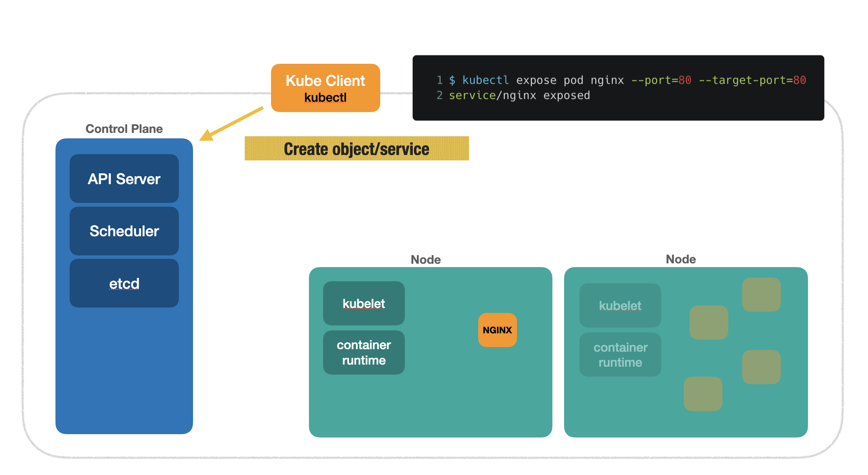Click the lower-right olive pod square in second Node
This screenshot has height=475, width=868.
761,367
